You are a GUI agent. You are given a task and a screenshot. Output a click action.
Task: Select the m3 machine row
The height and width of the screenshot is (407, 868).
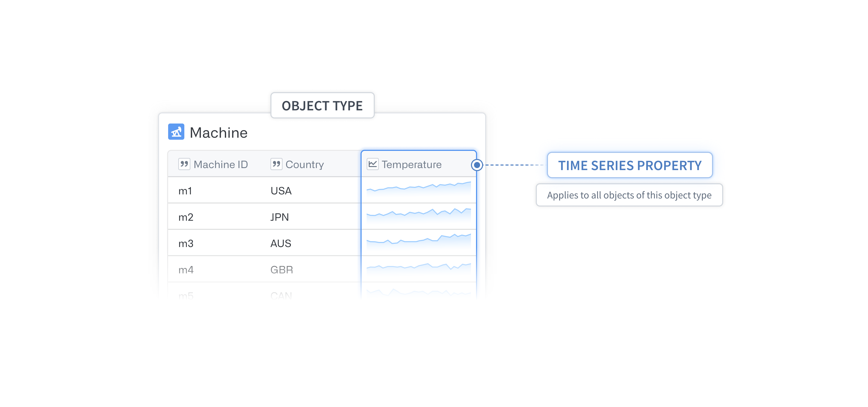click(322, 243)
